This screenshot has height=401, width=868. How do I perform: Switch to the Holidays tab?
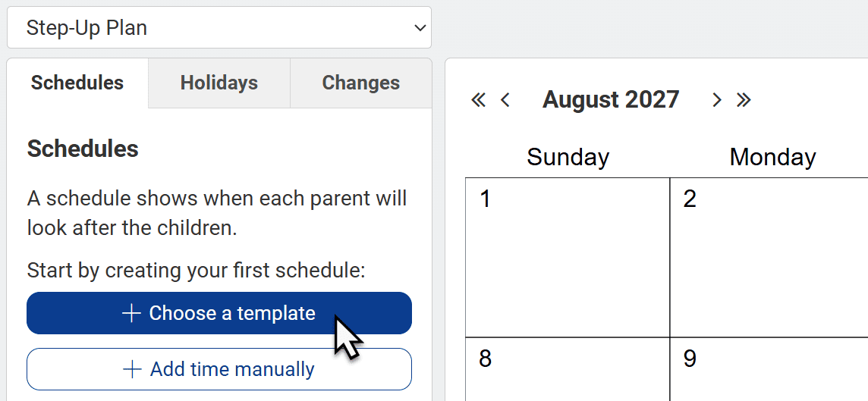pyautogui.click(x=219, y=83)
